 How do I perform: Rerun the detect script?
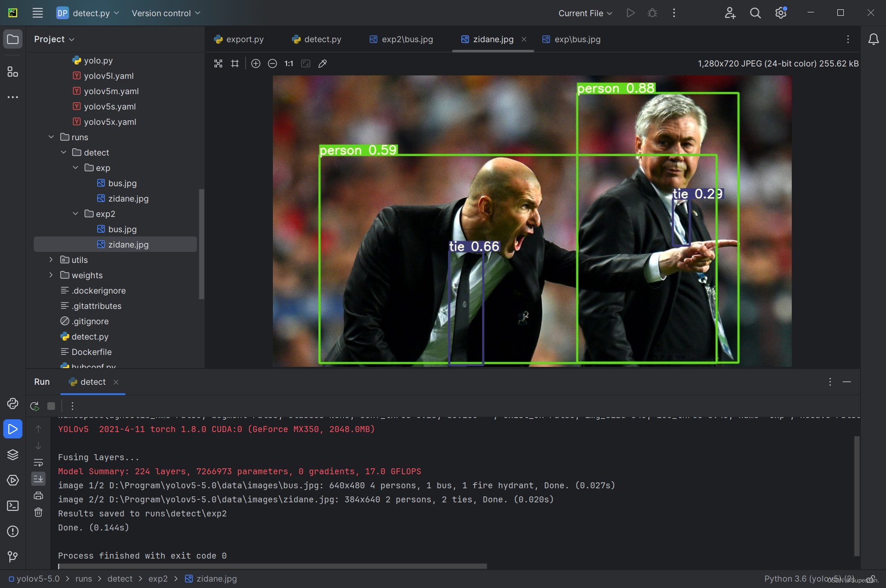[x=35, y=406]
